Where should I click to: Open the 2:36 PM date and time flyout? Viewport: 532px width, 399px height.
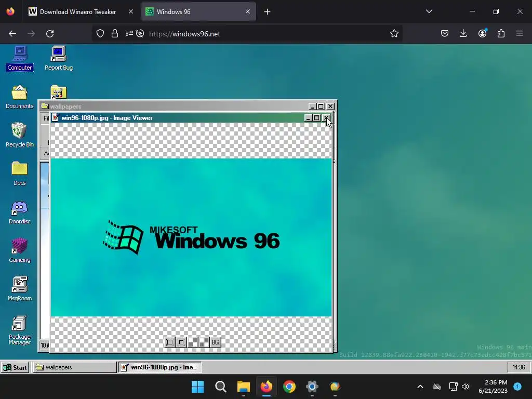493,387
